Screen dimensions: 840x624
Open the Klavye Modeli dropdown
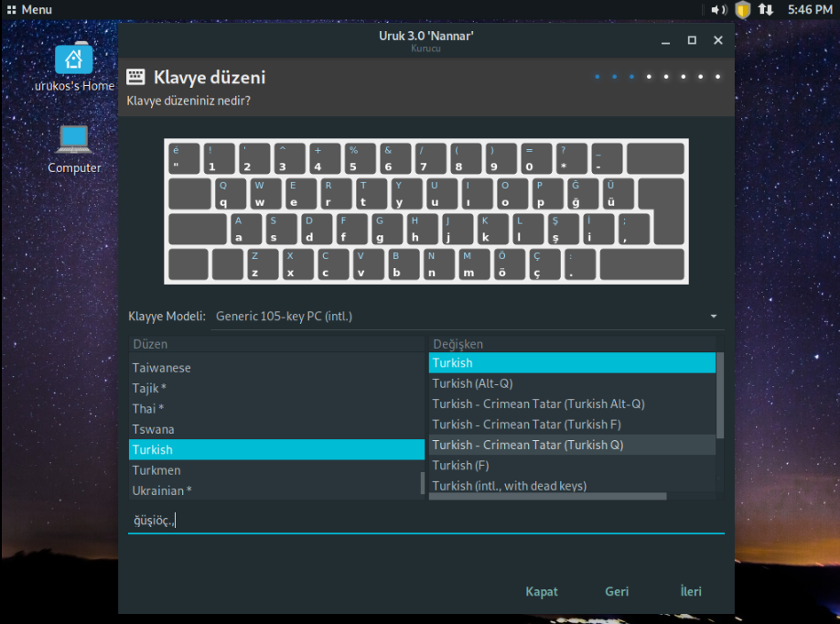[468, 317]
